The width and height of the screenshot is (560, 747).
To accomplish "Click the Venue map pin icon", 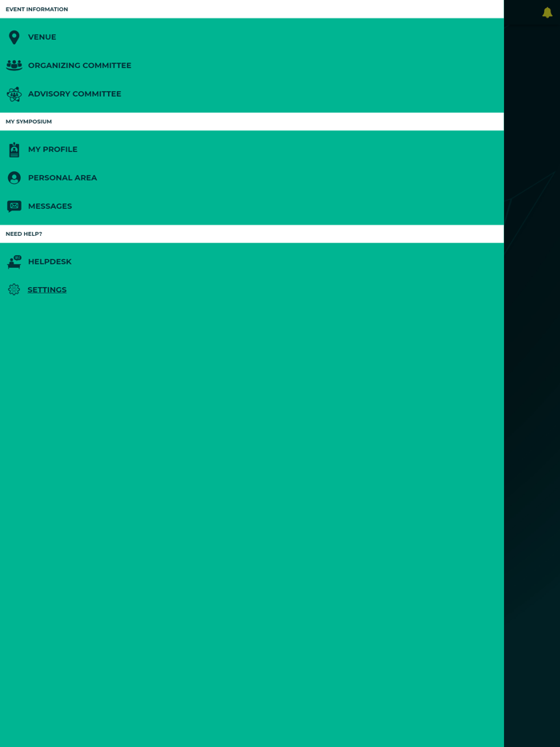I will click(14, 37).
